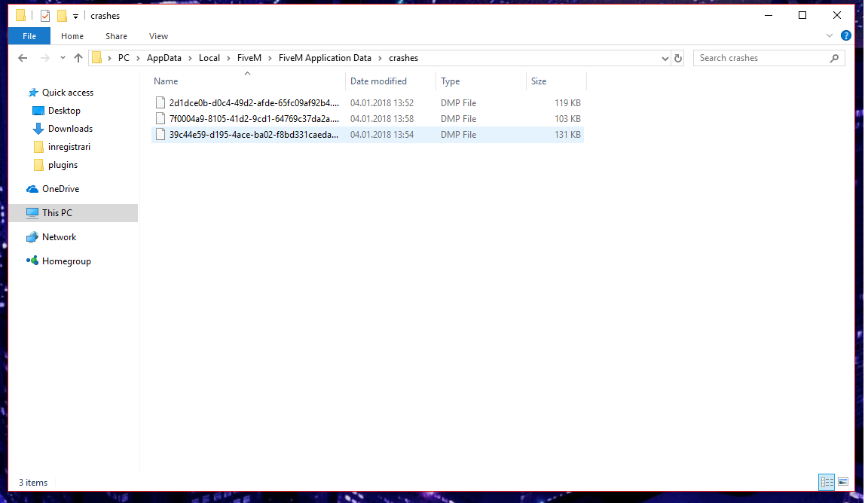Image resolution: width=868 pixels, height=503 pixels.
Task: Click the Homegroup icon in sidebar
Action: (32, 261)
